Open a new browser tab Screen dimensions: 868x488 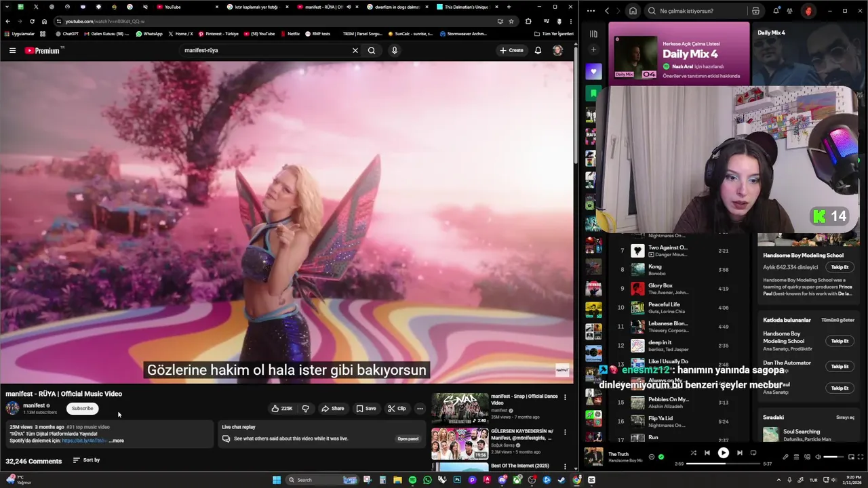pyautogui.click(x=509, y=7)
